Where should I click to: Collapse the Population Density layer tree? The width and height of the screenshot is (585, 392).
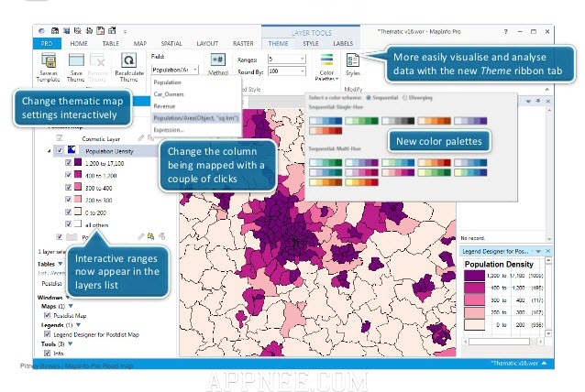pos(50,151)
